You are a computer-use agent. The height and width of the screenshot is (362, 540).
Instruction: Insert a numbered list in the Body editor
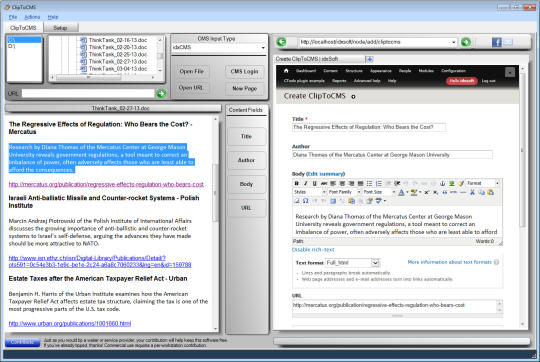click(378, 183)
